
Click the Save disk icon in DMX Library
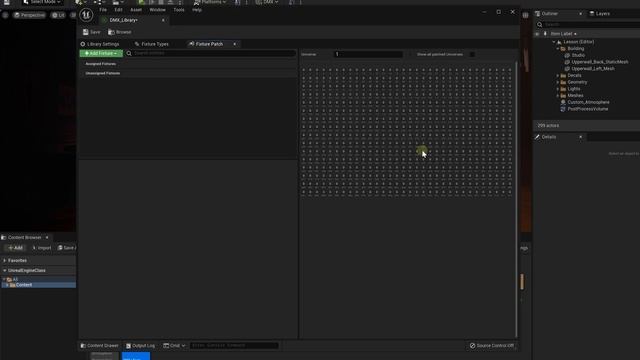(85, 32)
